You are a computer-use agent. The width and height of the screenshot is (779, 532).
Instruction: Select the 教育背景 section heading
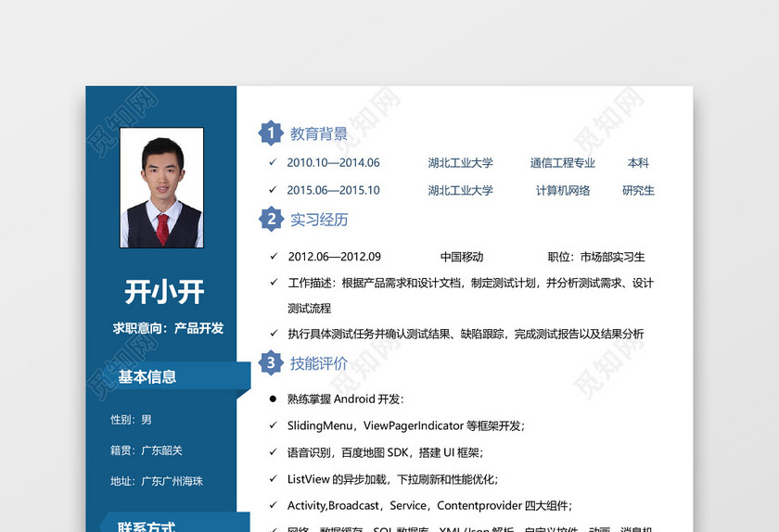(319, 133)
